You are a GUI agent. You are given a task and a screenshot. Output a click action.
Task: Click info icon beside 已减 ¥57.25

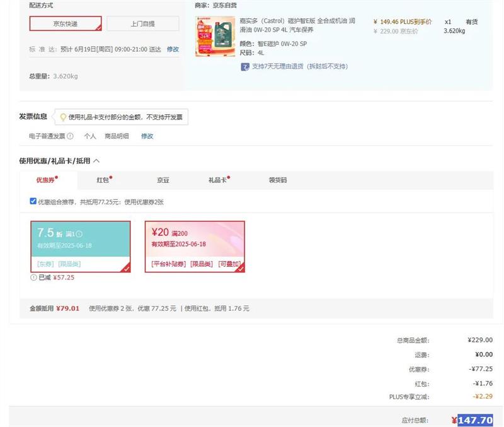33,277
